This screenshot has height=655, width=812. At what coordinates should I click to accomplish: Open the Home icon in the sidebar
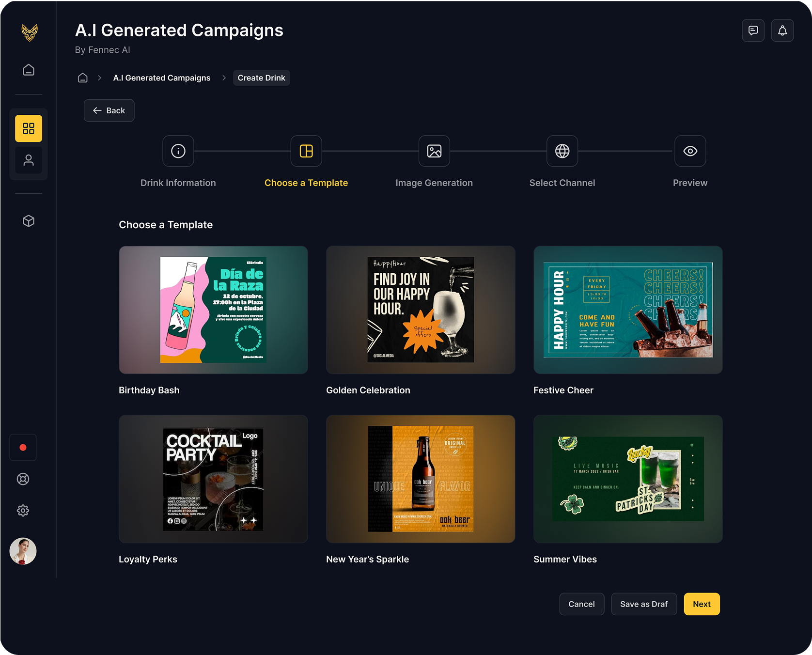coord(29,70)
